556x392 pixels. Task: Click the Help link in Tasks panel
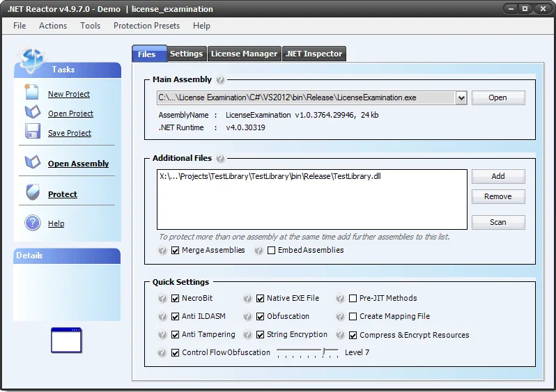pyautogui.click(x=56, y=224)
